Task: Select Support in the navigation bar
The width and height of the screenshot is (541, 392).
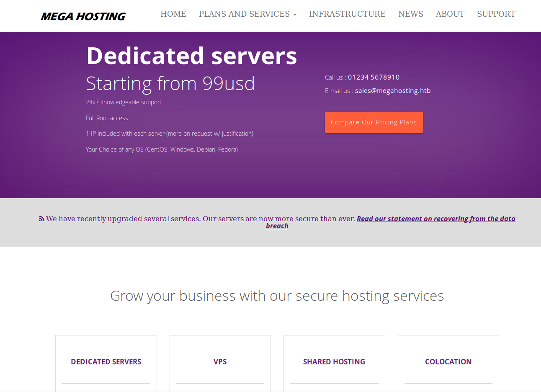Action: click(496, 14)
